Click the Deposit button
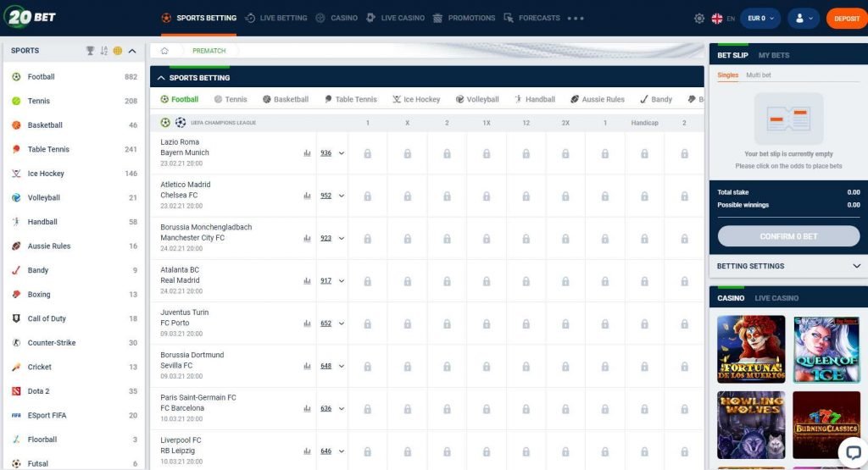 pos(847,19)
